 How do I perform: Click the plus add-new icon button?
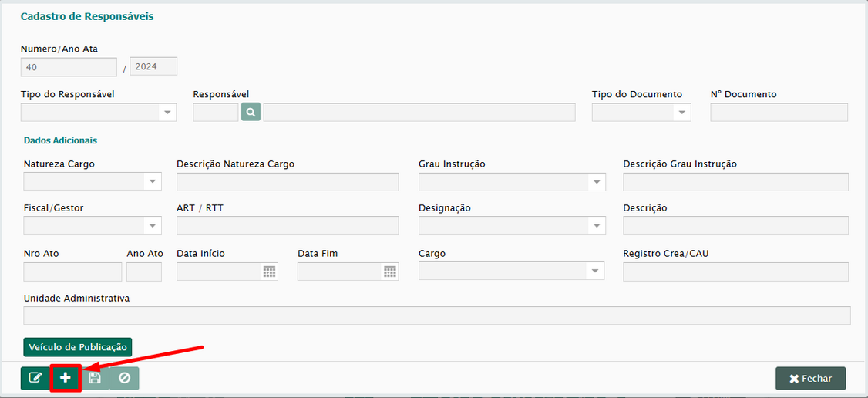(66, 378)
